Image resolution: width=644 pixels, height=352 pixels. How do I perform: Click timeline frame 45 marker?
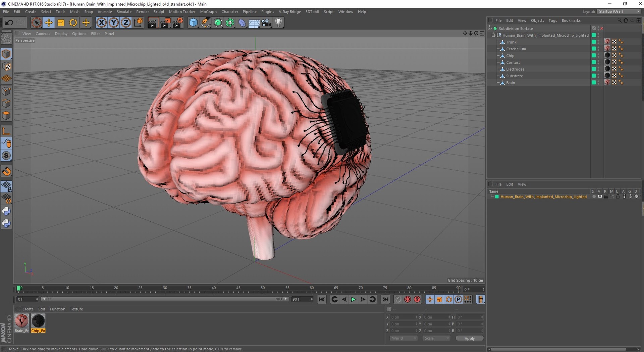(238, 288)
